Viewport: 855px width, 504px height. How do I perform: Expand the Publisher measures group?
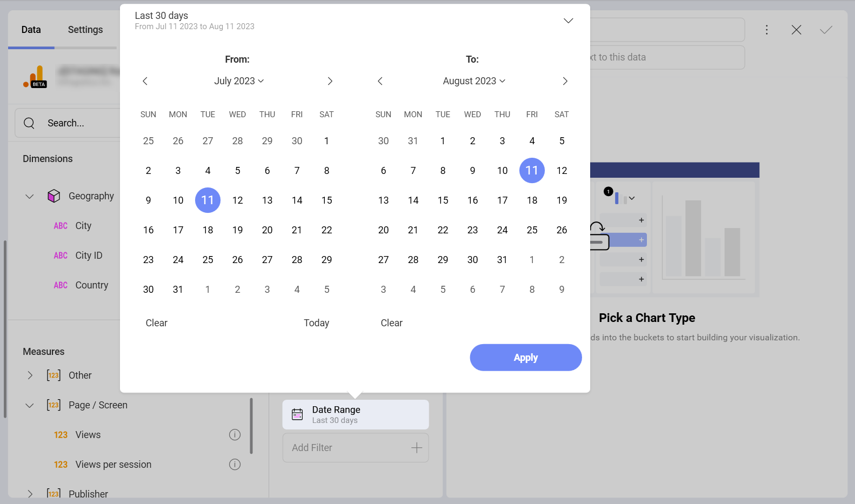[30, 494]
